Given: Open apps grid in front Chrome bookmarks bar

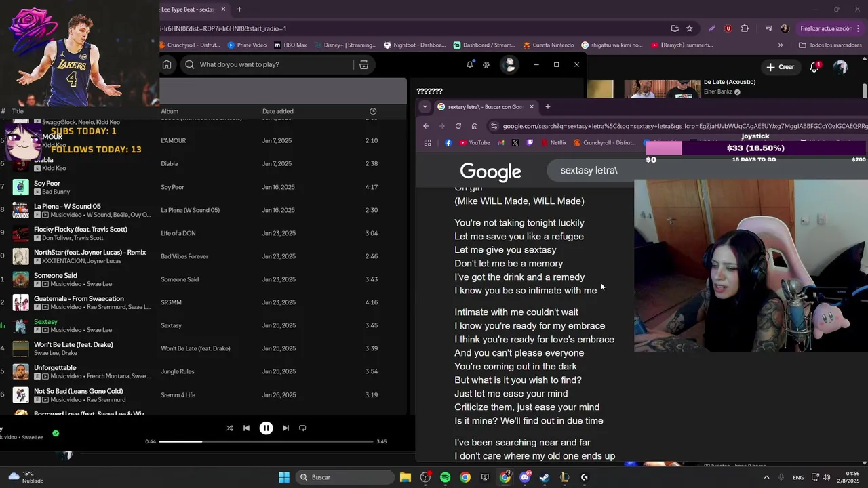Looking at the screenshot, I should tap(427, 143).
